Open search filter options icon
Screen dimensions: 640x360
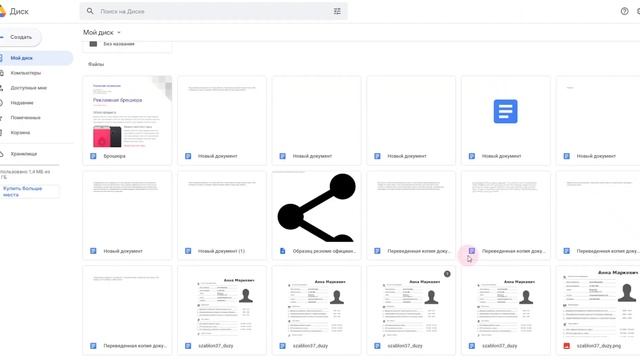coord(337,11)
